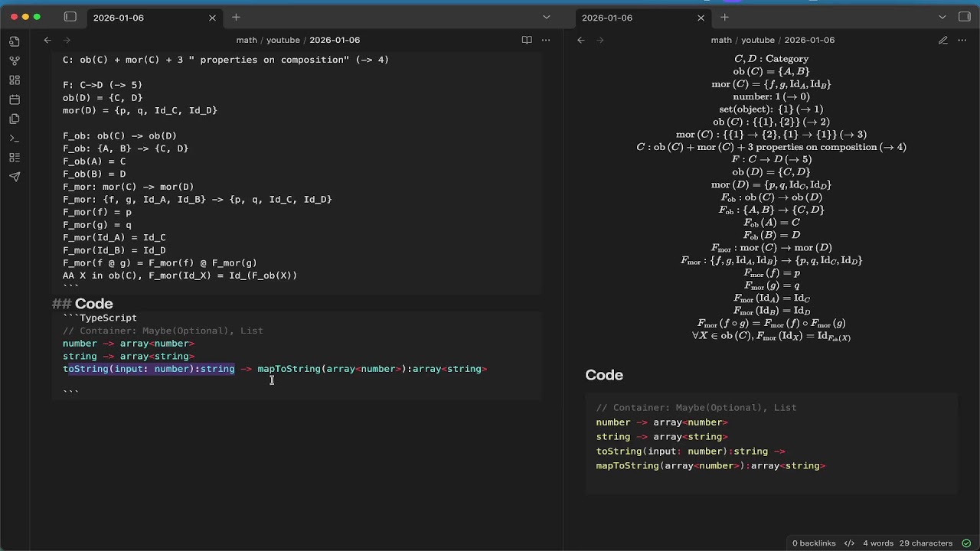The image size is (980, 551).
Task: Toggle the left sidebar panel
Action: [x=70, y=17]
